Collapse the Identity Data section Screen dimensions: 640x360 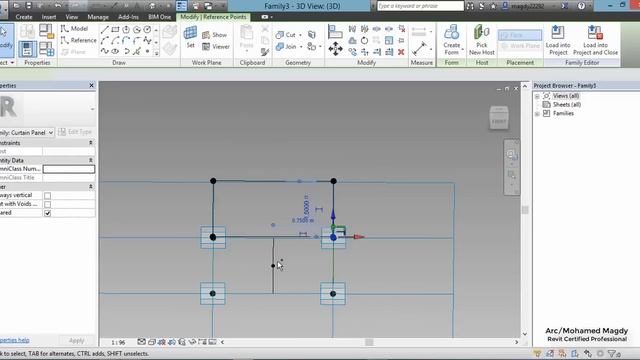click(x=91, y=160)
